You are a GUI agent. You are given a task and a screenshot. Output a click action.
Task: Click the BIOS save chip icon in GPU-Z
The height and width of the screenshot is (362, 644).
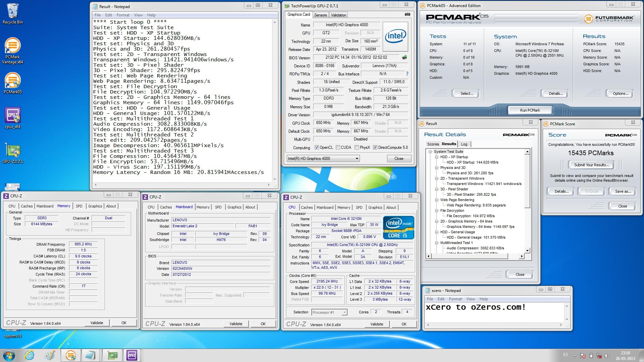tap(405, 57)
